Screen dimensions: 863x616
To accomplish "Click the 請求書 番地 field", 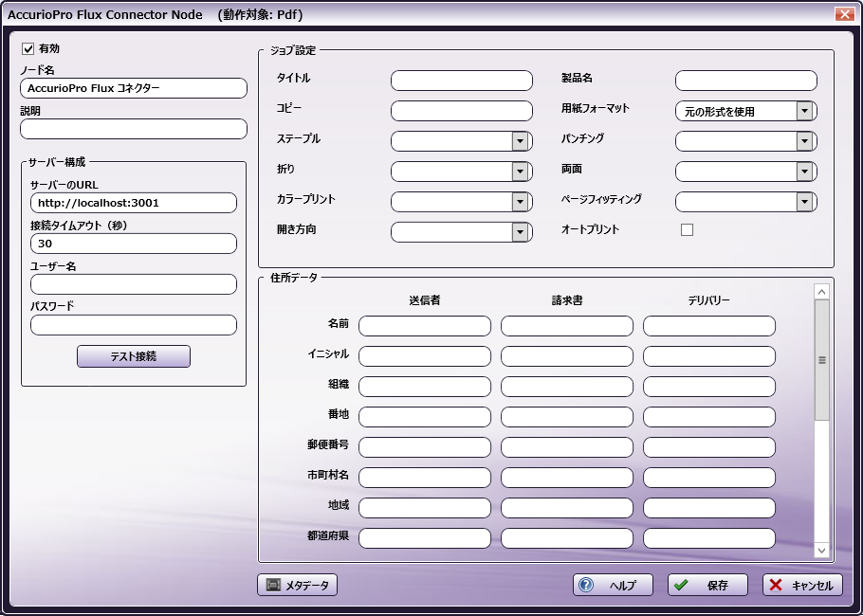I will [x=567, y=417].
